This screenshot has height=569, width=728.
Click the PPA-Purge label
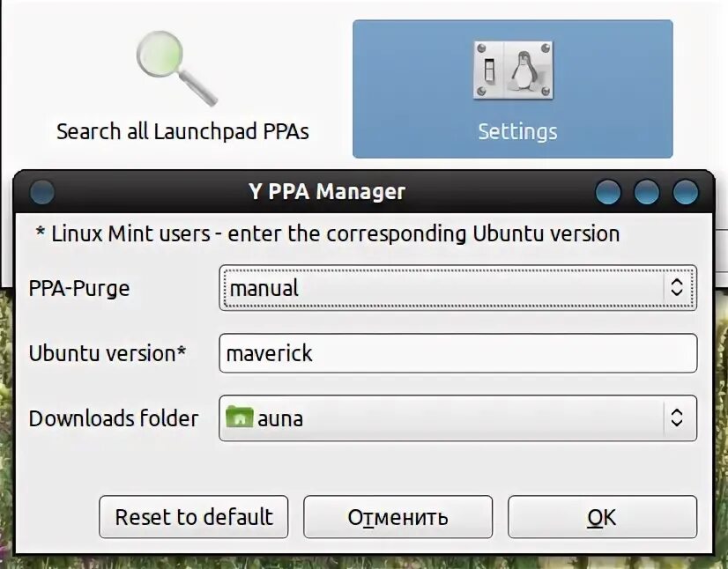tap(79, 287)
